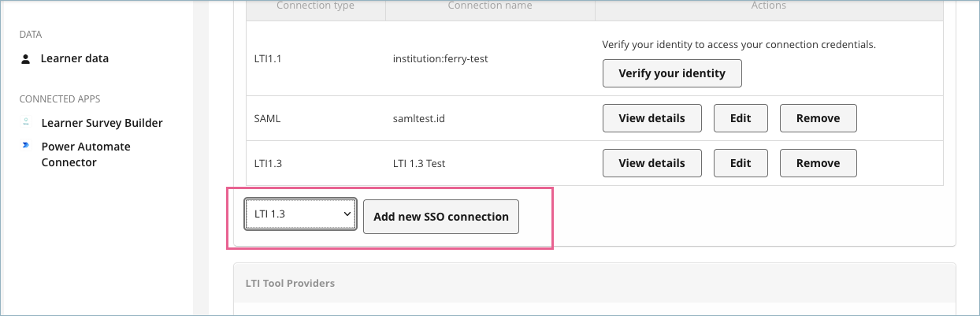Select the institution:ferry-test connection name
This screenshot has height=316, width=980.
tap(440, 58)
